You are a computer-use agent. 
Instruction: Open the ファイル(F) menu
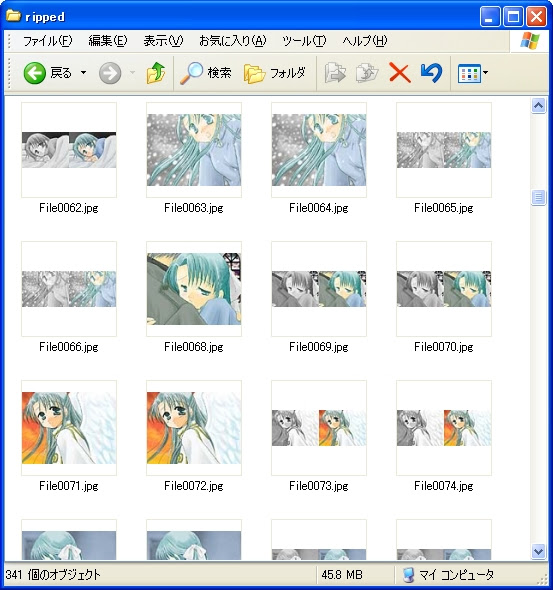pyautogui.click(x=47, y=41)
